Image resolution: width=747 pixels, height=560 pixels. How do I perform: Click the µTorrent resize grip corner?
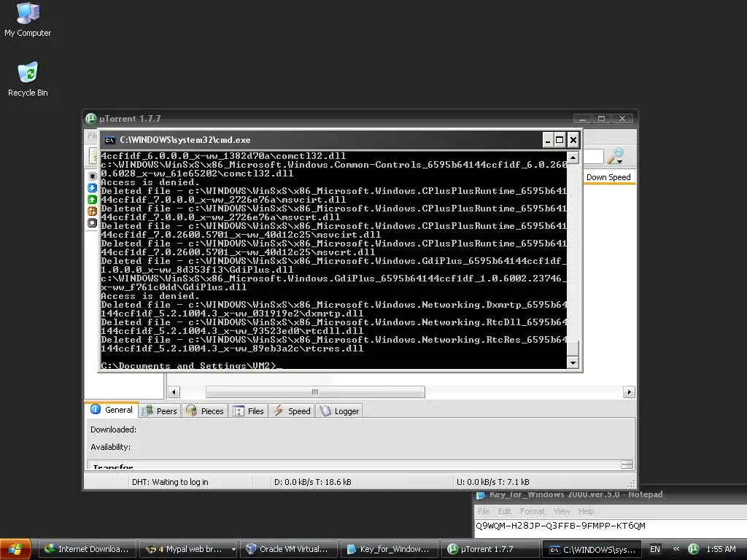click(x=631, y=483)
